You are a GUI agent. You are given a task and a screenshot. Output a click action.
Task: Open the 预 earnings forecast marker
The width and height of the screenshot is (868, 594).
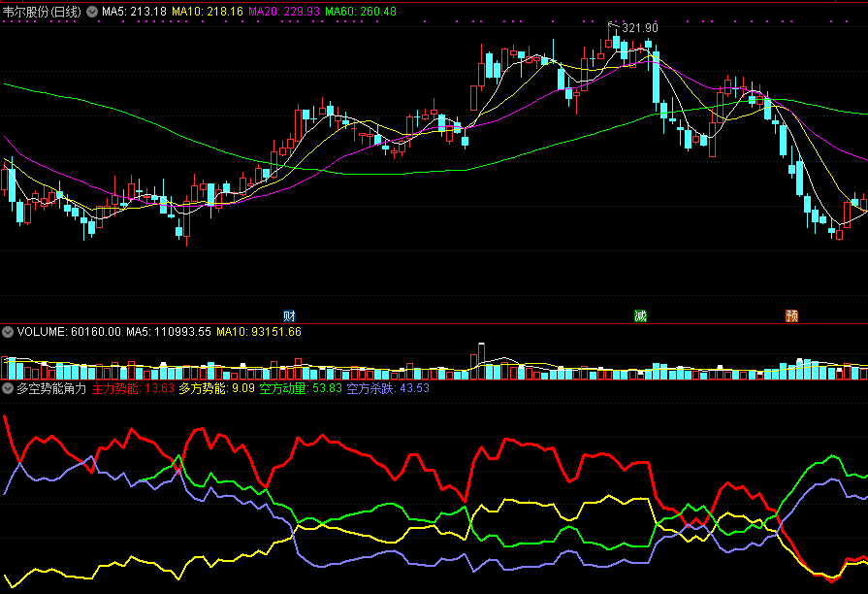point(791,315)
